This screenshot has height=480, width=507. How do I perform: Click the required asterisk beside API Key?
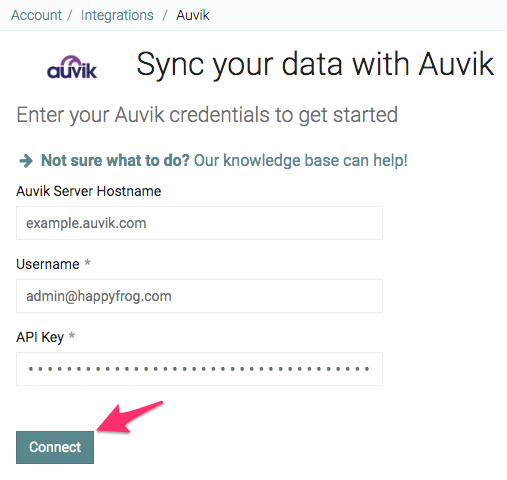72,336
